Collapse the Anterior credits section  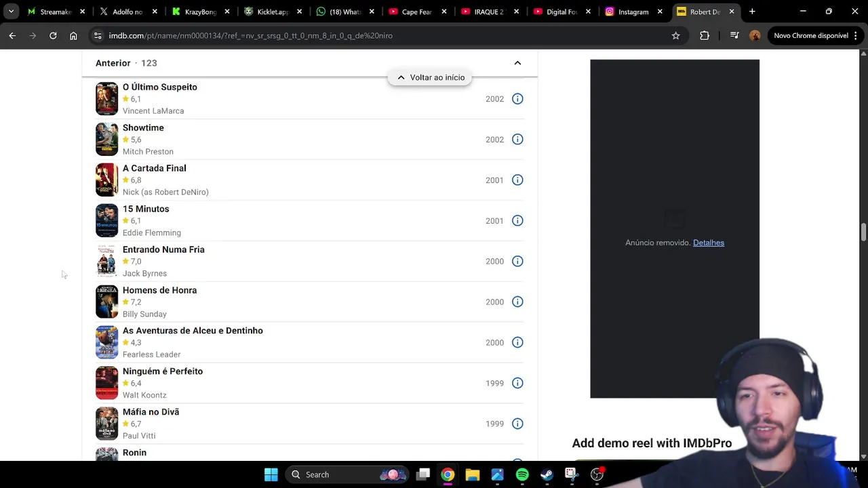click(x=517, y=63)
